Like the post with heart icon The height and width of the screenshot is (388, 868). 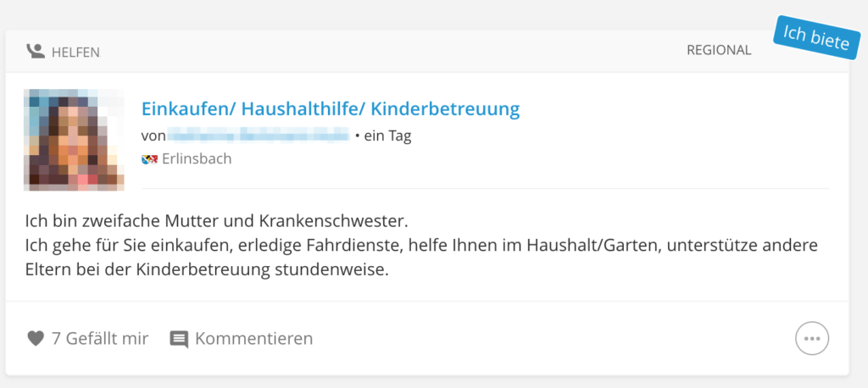pos(36,338)
